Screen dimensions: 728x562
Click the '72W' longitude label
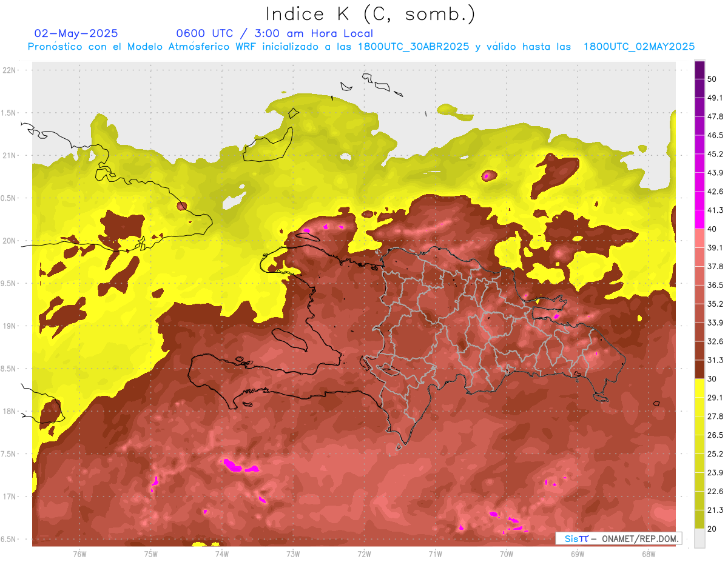point(364,554)
